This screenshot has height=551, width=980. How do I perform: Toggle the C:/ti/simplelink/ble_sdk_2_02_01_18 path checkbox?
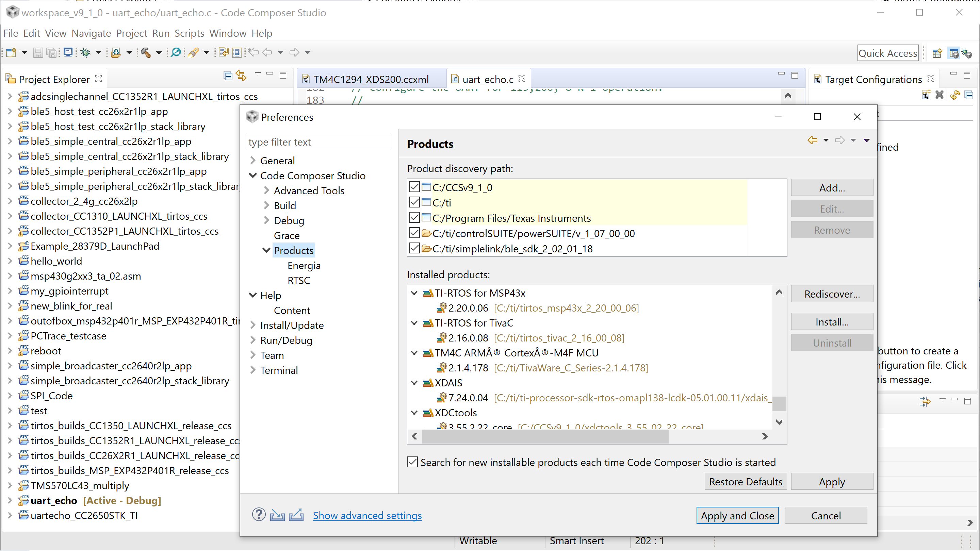click(x=414, y=248)
